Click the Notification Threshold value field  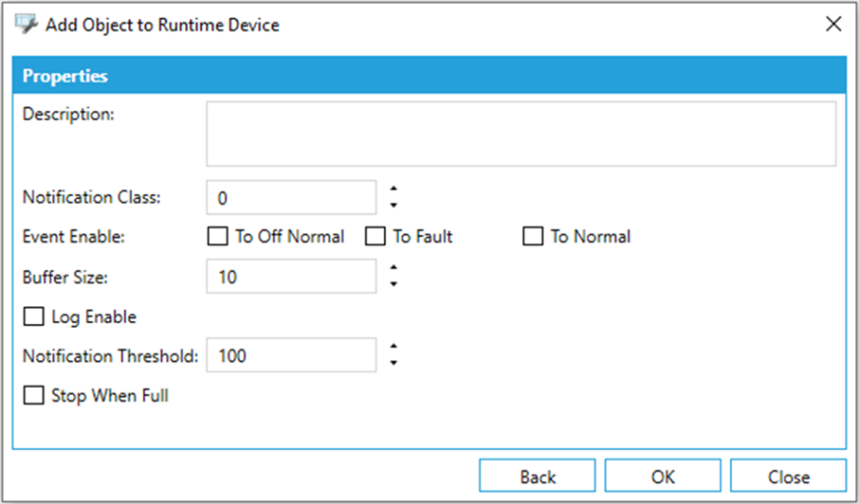tap(291, 355)
